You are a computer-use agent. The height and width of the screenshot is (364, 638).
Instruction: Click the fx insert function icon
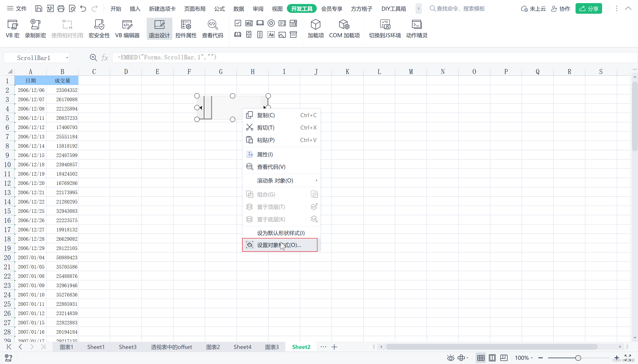pos(105,58)
